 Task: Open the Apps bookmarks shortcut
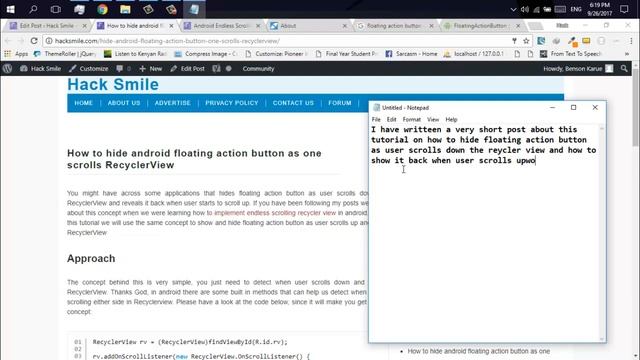[16, 54]
